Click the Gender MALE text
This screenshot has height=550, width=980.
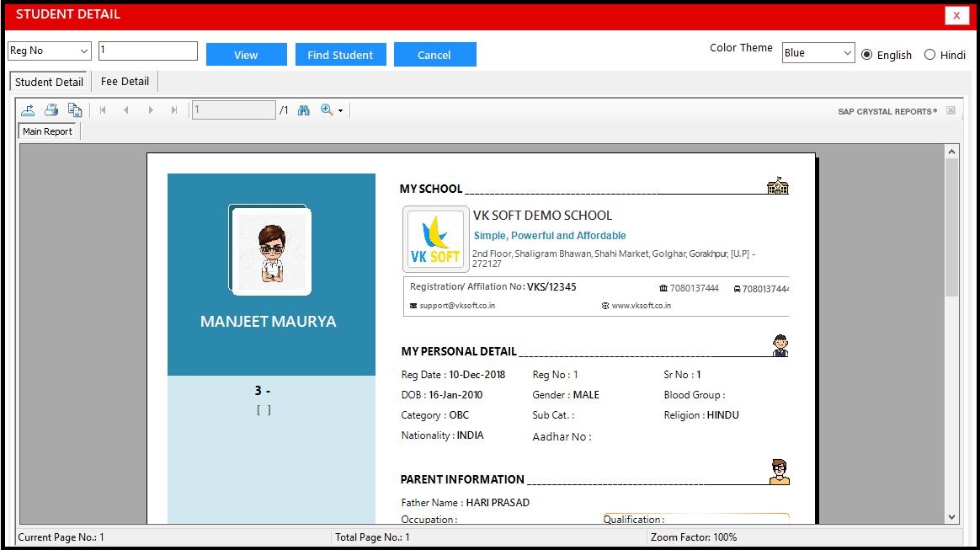[566, 395]
